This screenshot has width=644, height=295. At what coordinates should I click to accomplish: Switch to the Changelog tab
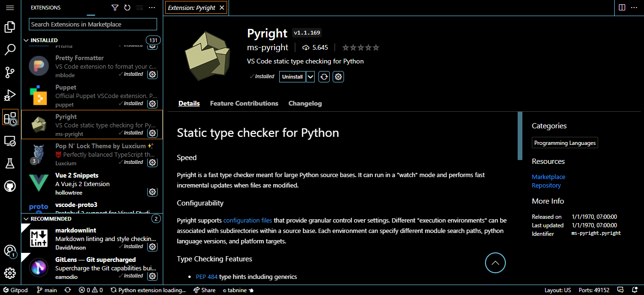click(x=305, y=103)
